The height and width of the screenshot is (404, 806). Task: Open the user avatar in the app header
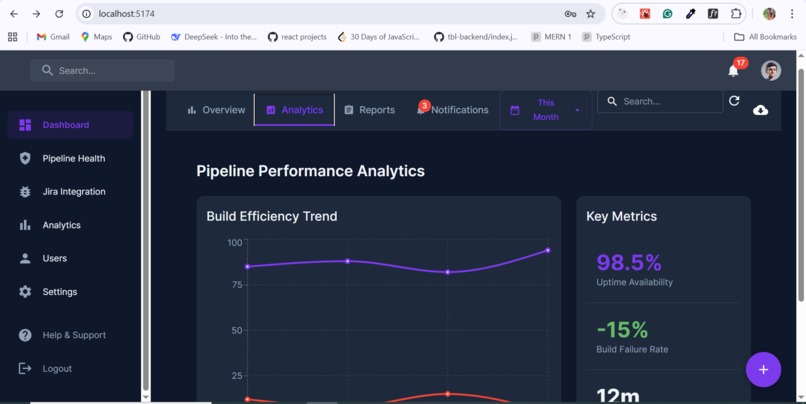(x=771, y=70)
